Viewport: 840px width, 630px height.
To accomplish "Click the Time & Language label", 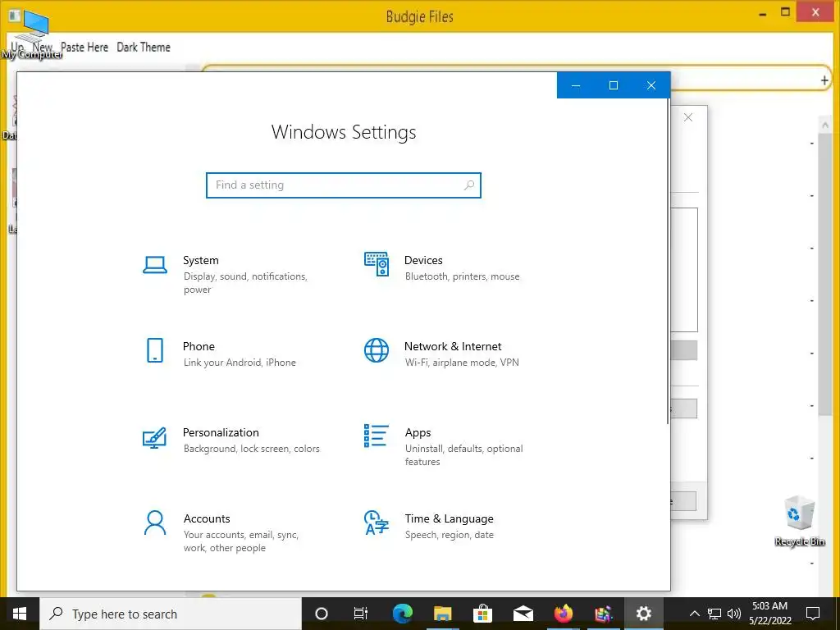I will (449, 518).
